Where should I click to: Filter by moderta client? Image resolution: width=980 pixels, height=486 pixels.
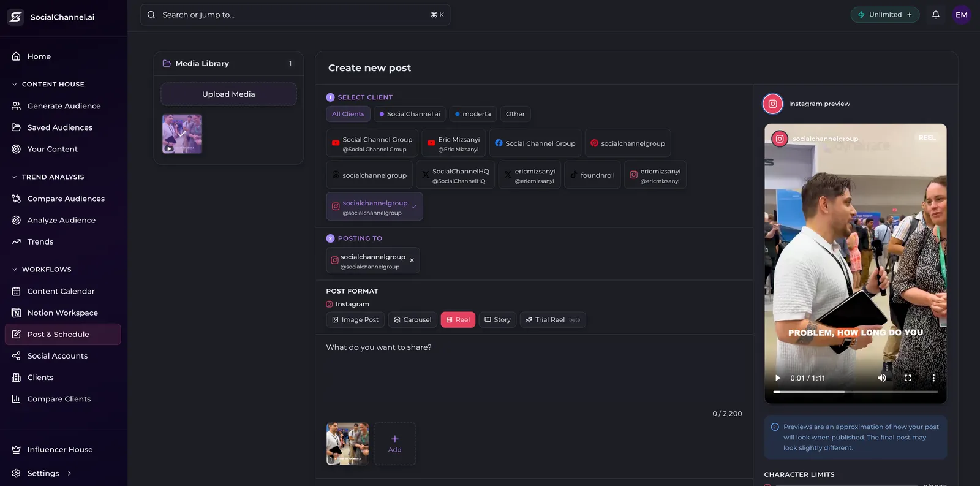(473, 114)
